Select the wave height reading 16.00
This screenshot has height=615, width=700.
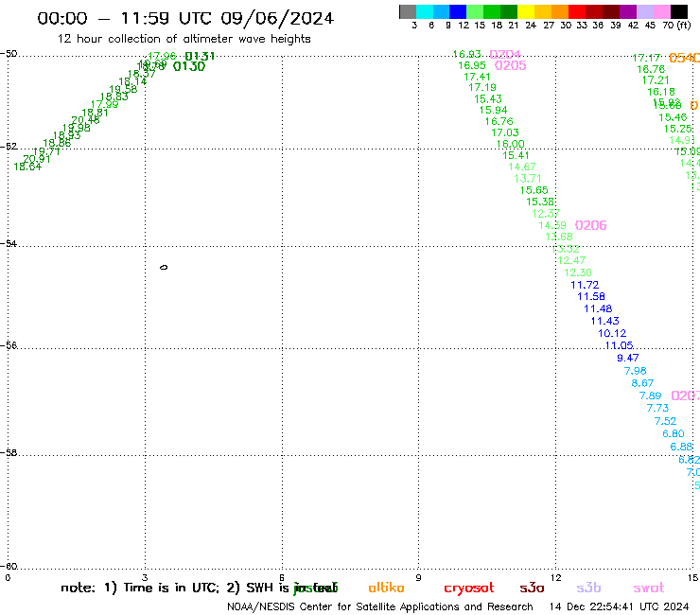(x=510, y=144)
